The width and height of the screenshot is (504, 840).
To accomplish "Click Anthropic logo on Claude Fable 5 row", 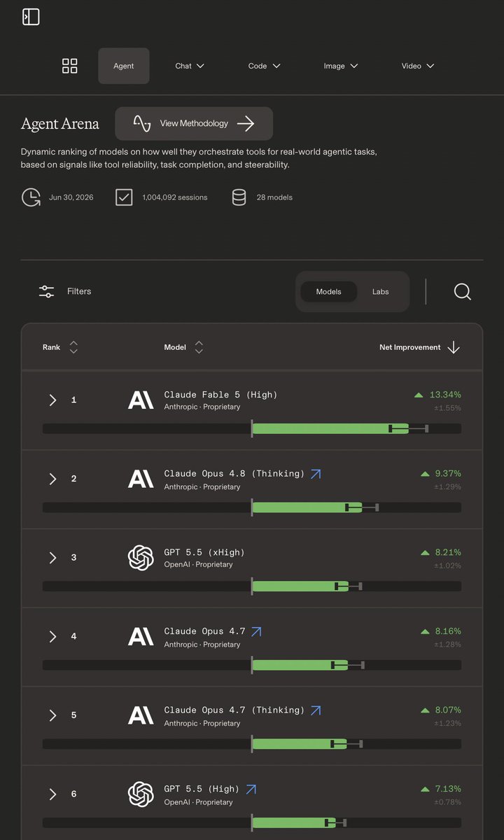I will tap(141, 400).
